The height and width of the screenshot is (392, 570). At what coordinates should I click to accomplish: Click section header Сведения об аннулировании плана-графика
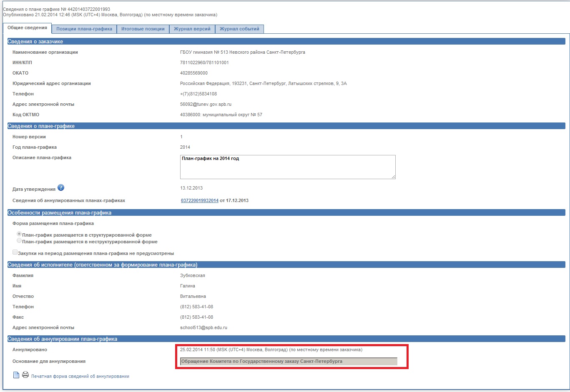[x=286, y=339]
